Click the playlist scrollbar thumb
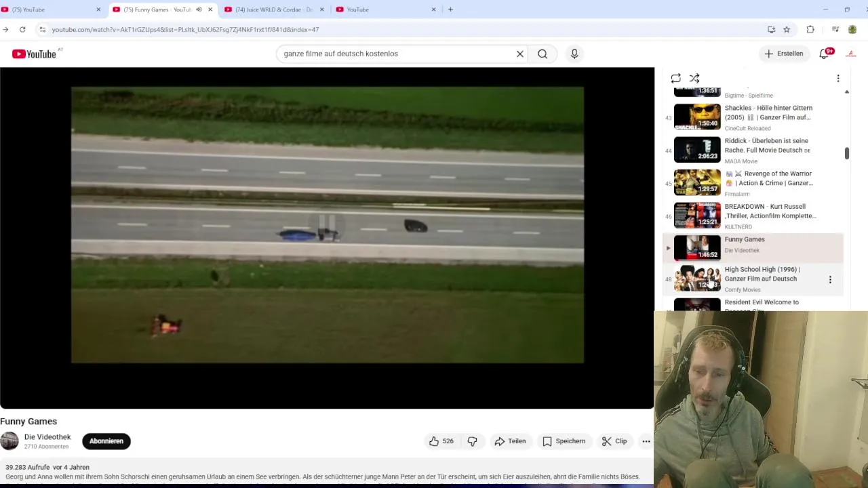 (x=846, y=154)
